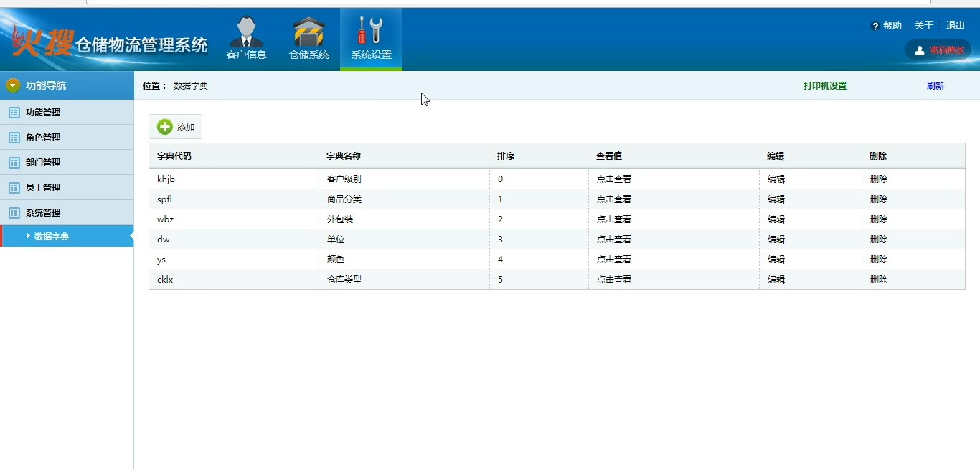The width and height of the screenshot is (980, 469).
Task: Select 数据字典 in the sidebar tree
Action: coord(52,236)
